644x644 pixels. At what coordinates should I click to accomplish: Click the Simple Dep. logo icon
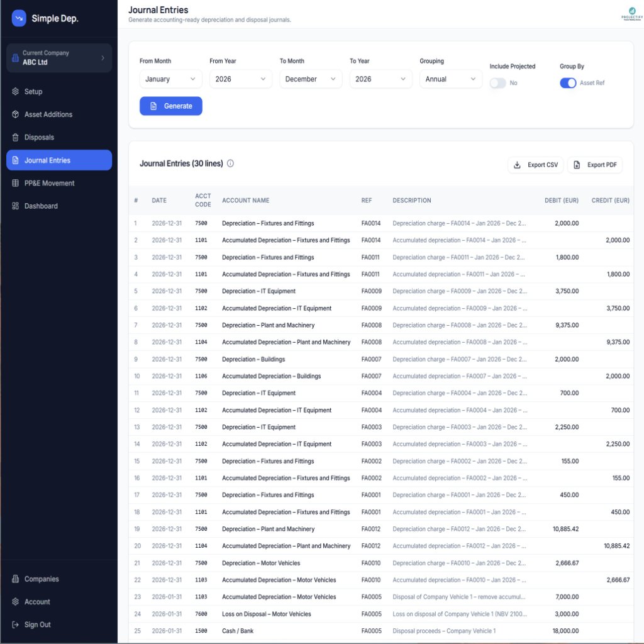coord(19,18)
